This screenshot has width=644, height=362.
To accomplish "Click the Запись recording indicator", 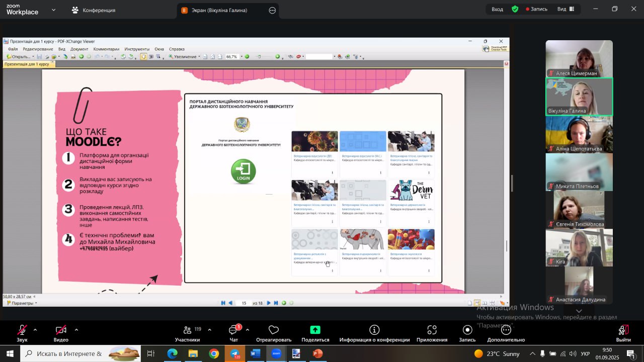I will pyautogui.click(x=536, y=9).
